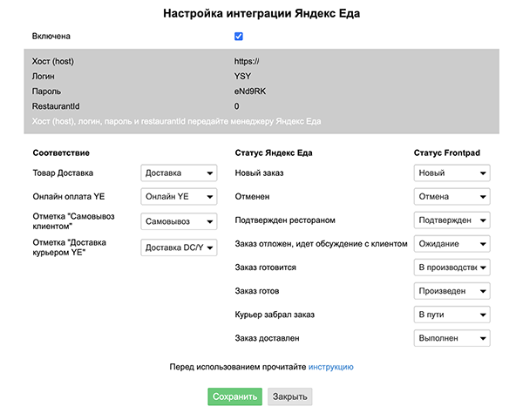Open the инструкцию link
The width and height of the screenshot is (523, 420).
[331, 367]
